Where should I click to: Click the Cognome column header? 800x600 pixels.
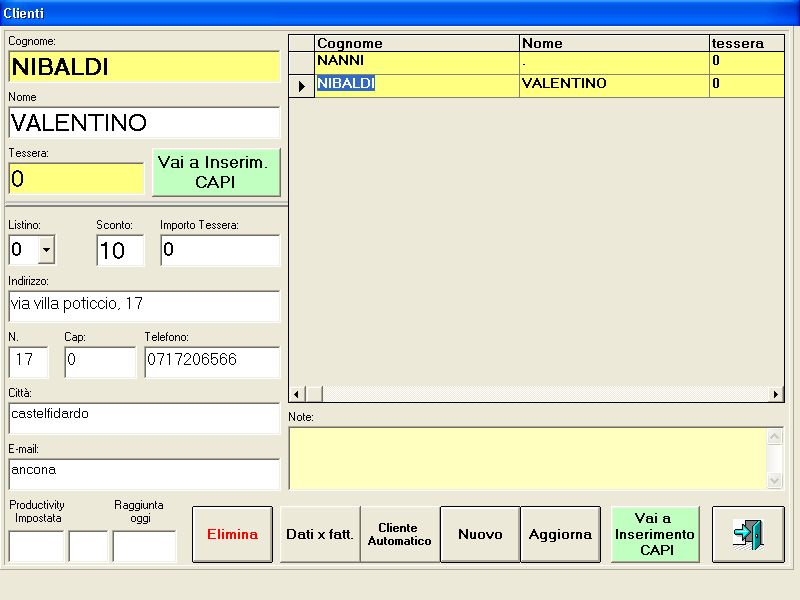(x=417, y=43)
